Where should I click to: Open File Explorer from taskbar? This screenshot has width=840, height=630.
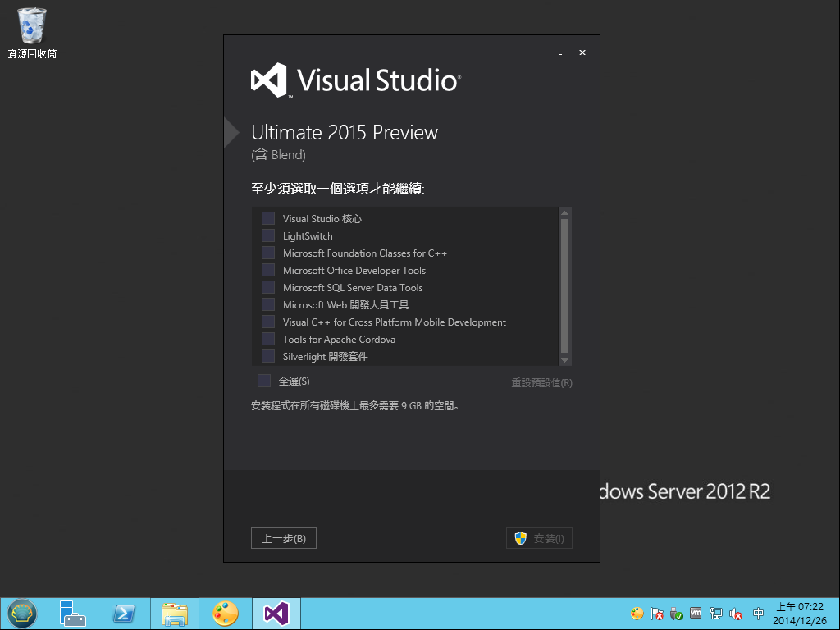(x=175, y=614)
